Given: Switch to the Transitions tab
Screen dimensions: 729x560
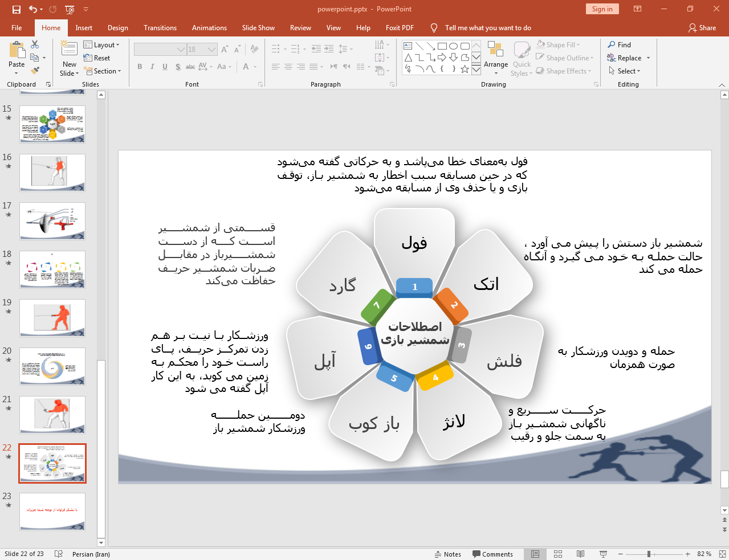Looking at the screenshot, I should (x=160, y=28).
